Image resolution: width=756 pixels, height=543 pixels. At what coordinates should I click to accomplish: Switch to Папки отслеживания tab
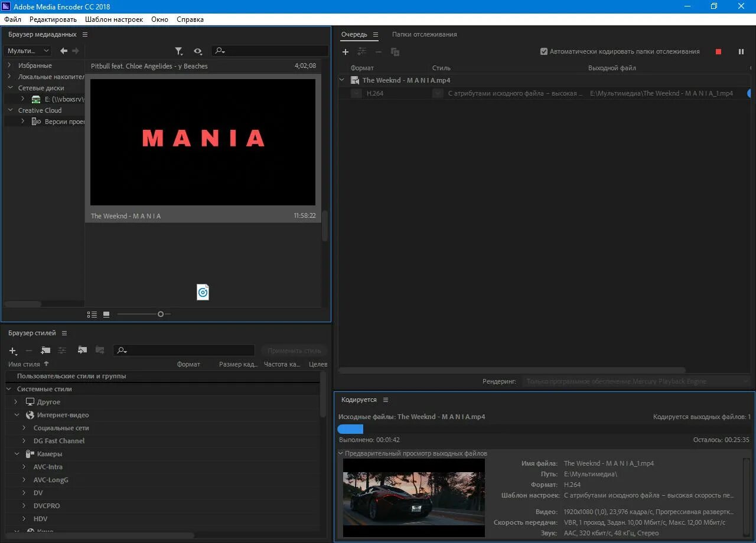pyautogui.click(x=425, y=34)
